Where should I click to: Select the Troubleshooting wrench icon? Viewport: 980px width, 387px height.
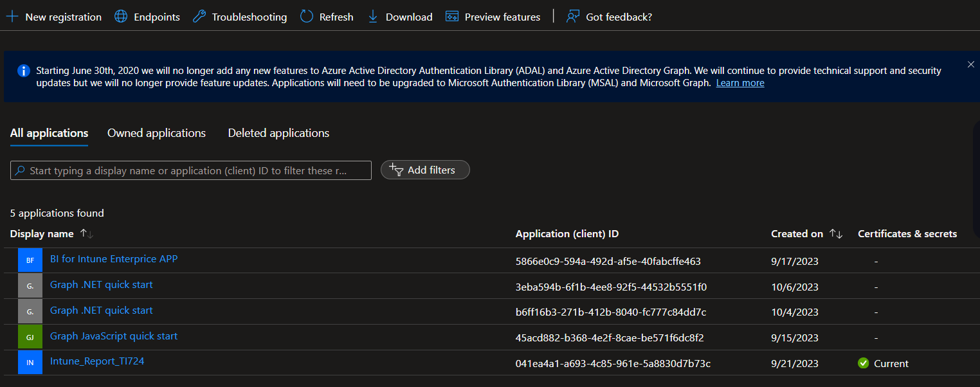pos(198,16)
